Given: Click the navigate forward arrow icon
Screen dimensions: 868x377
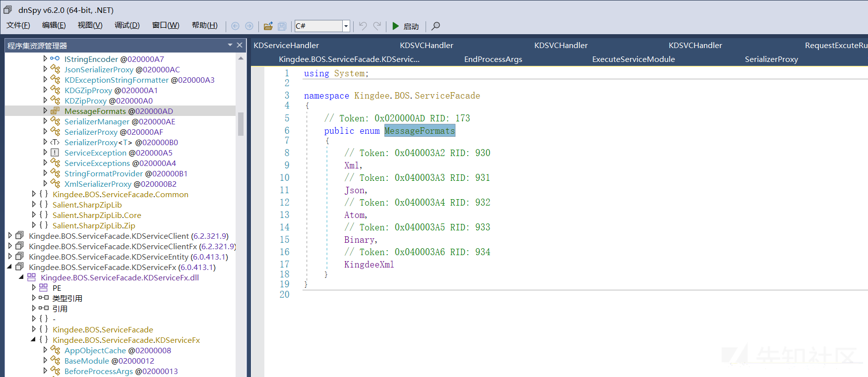Looking at the screenshot, I should tap(249, 26).
